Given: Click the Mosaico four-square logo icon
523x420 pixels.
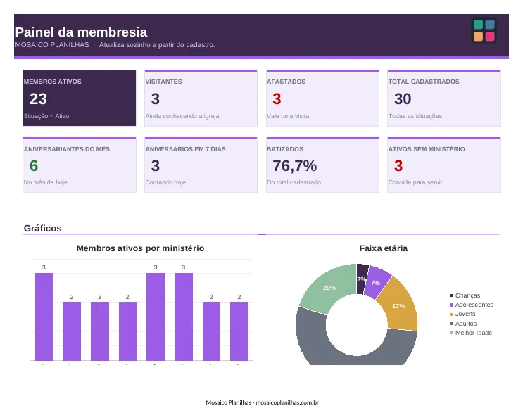Looking at the screenshot, I should tap(484, 30).
